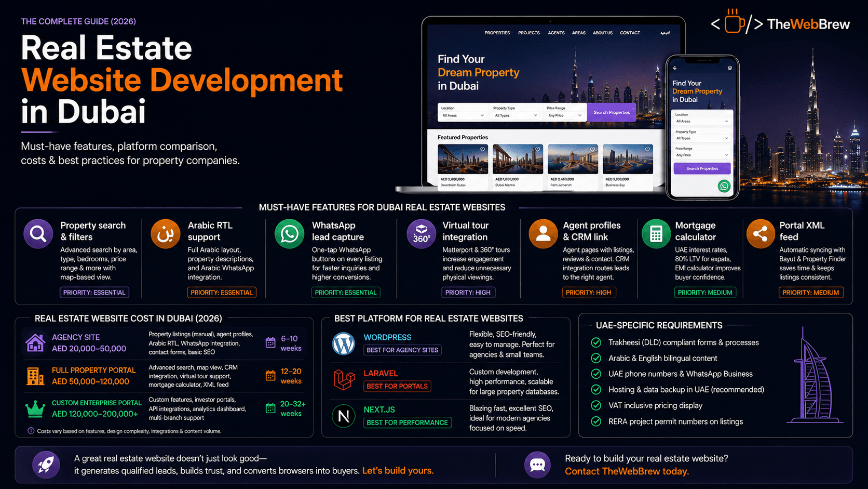This screenshot has height=489, width=868.
Task: Click the WhatsApp lead capture icon
Action: pos(289,234)
